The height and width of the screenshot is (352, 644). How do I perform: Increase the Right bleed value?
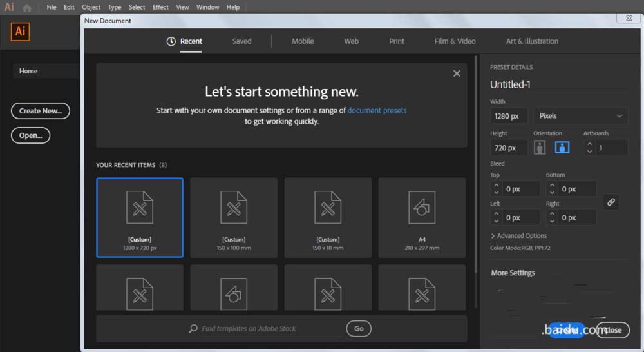[552, 214]
